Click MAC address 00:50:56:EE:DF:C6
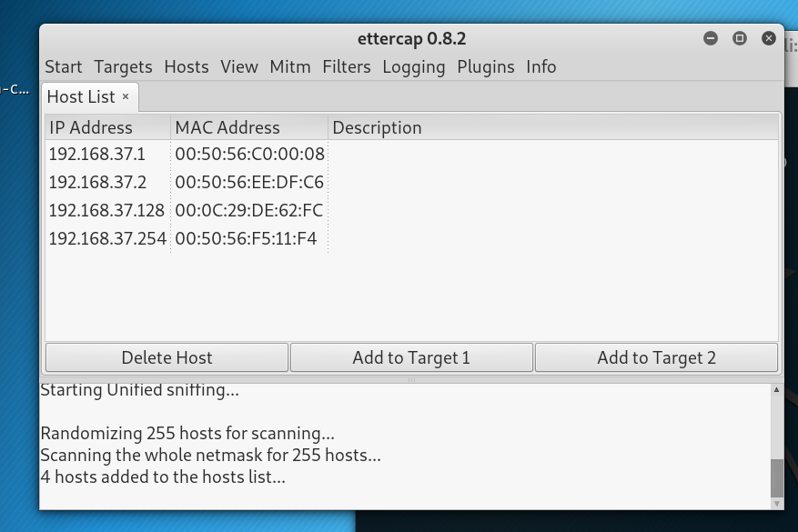The width and height of the screenshot is (798, 532). point(249,182)
